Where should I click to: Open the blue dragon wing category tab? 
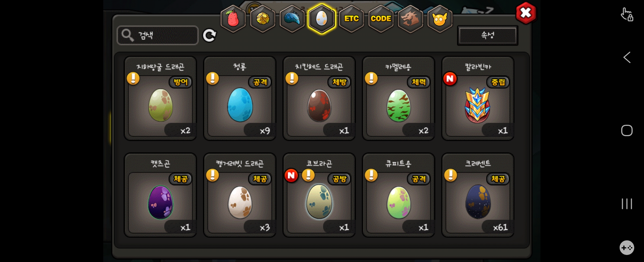(292, 19)
